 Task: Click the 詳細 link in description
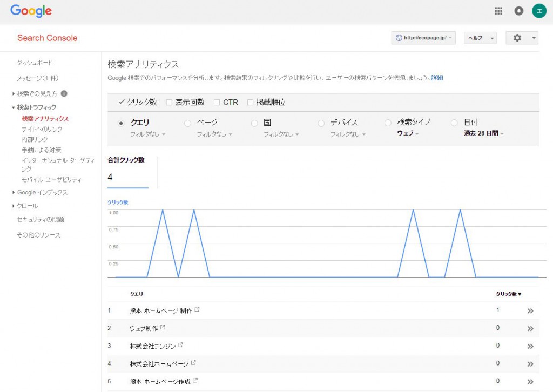pos(437,78)
